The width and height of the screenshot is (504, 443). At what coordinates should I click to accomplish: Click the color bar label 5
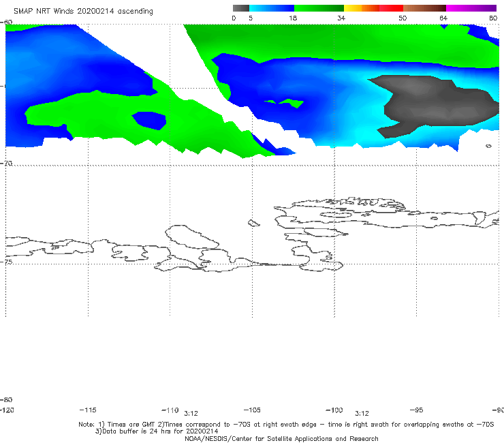(x=251, y=18)
